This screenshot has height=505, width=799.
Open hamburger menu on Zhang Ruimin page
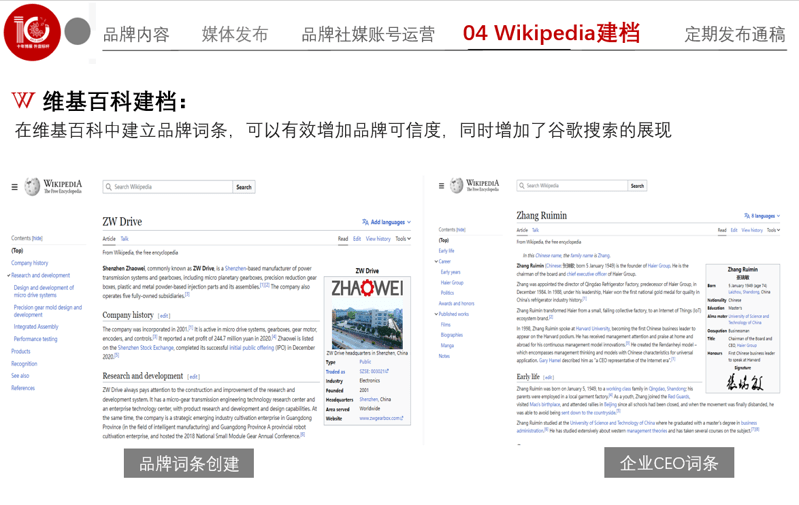pyautogui.click(x=441, y=186)
